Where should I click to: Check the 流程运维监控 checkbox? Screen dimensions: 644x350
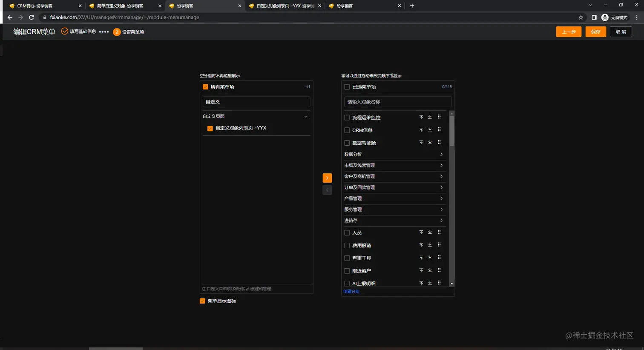[x=347, y=118]
